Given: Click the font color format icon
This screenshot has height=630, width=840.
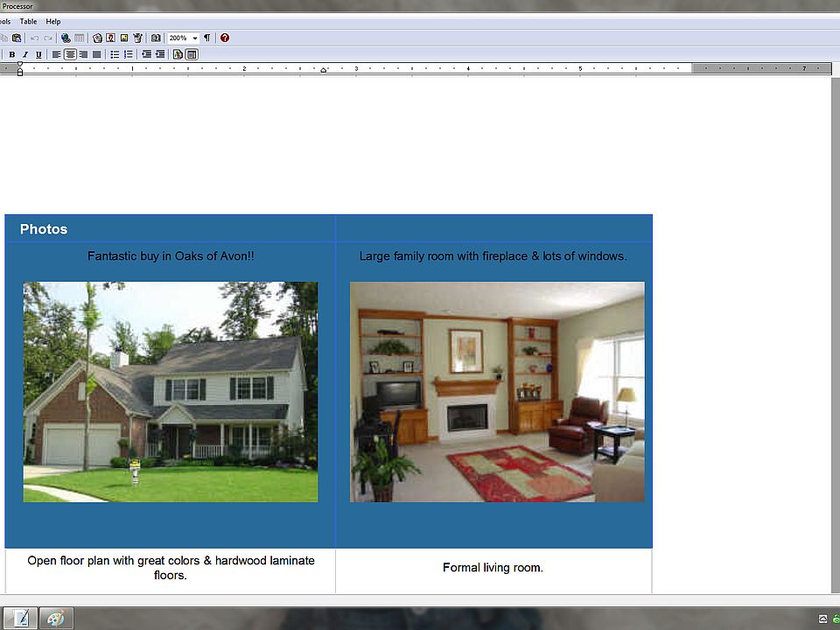Looking at the screenshot, I should click(178, 54).
